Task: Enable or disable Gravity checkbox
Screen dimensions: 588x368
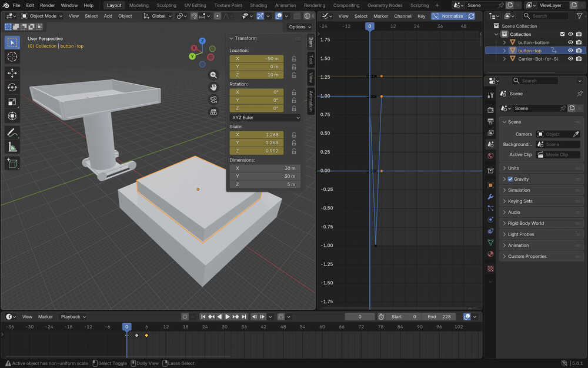Action: tap(510, 179)
